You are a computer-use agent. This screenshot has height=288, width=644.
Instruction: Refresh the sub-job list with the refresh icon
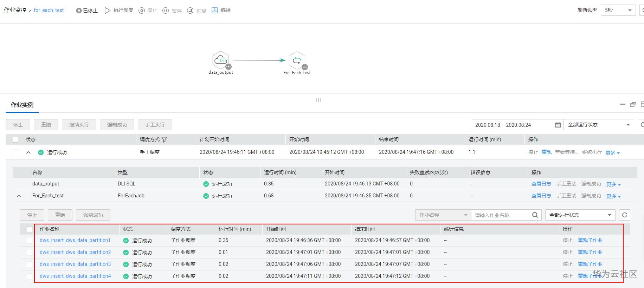[x=625, y=215]
